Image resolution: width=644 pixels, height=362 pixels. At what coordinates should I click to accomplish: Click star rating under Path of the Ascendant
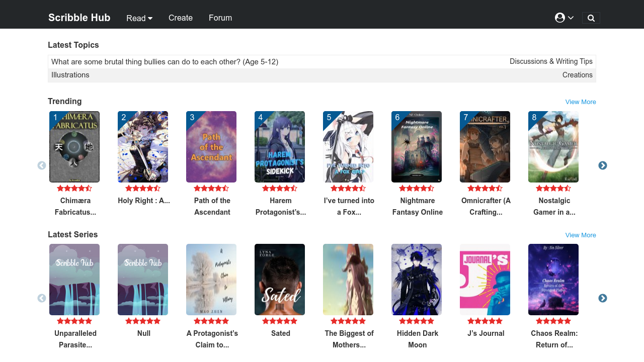(211, 189)
